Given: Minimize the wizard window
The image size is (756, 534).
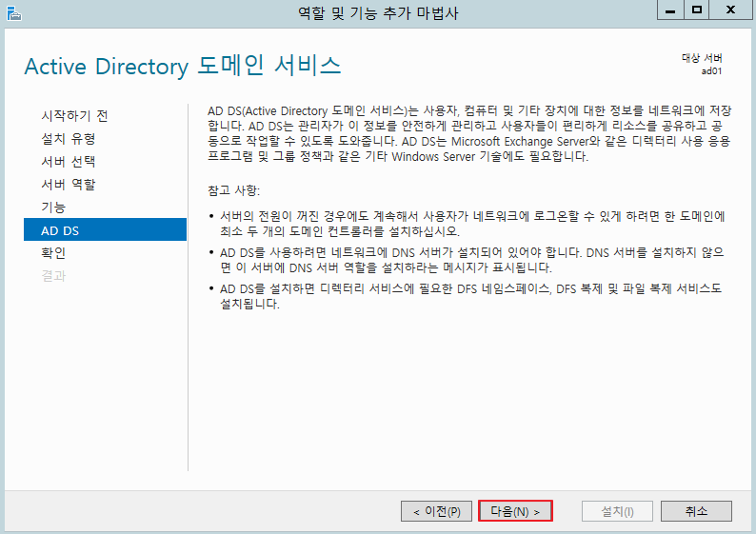Looking at the screenshot, I should 670,10.
